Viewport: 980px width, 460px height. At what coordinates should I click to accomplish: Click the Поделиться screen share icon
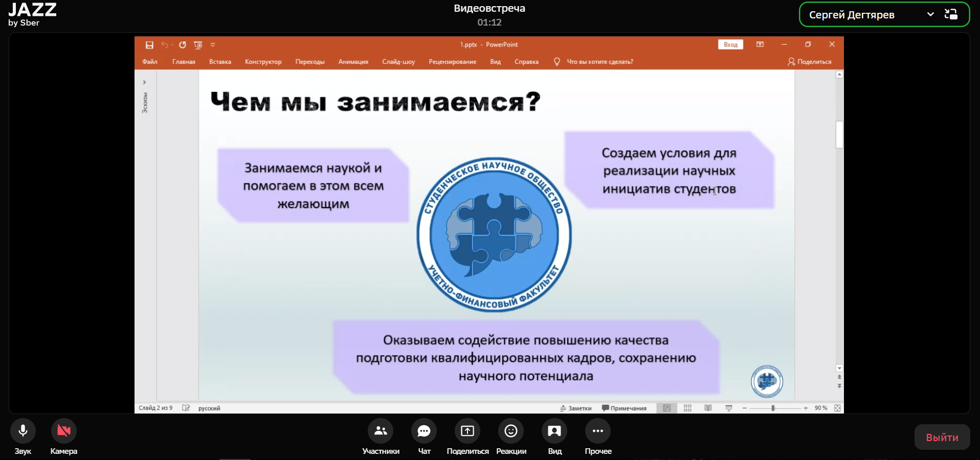467,431
